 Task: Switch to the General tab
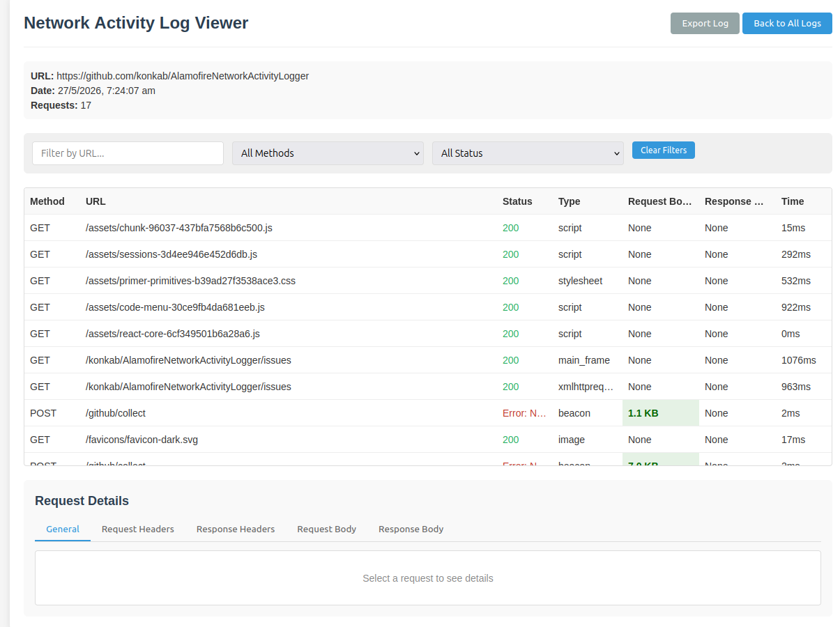pyautogui.click(x=63, y=529)
